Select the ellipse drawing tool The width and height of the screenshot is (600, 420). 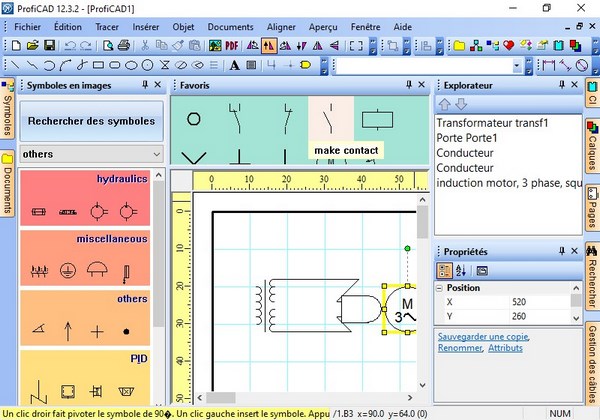point(131,65)
